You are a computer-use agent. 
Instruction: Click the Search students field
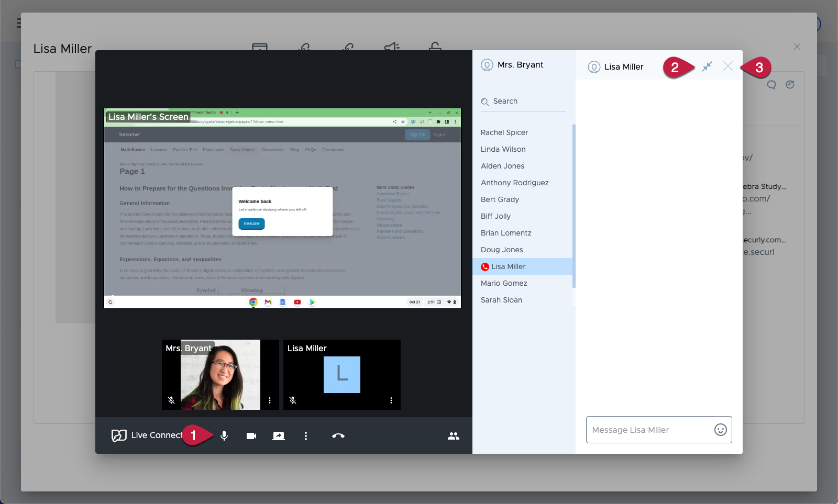pyautogui.click(x=523, y=102)
